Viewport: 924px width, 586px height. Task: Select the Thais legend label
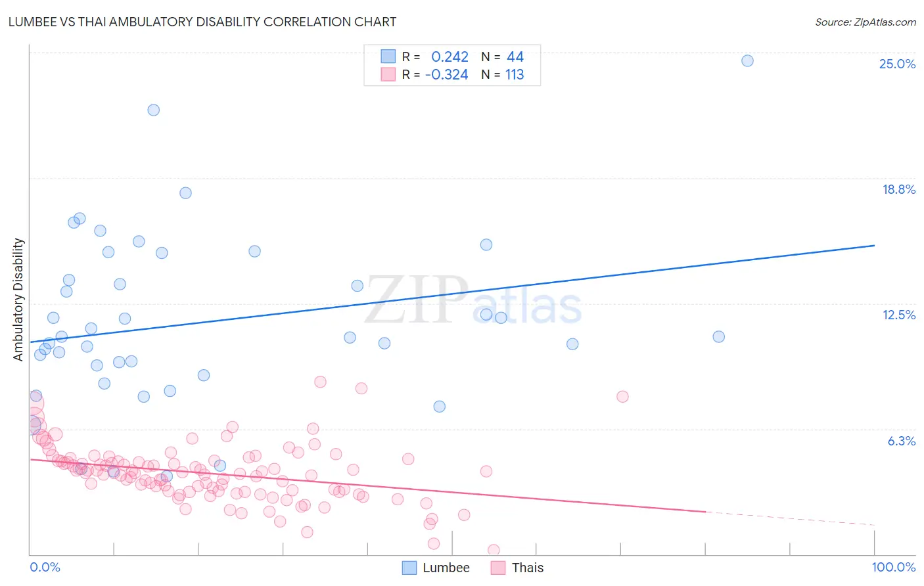[528, 568]
